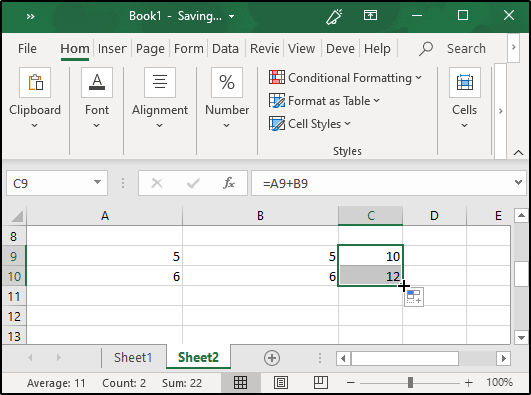Show more ribbon groups arrow
Screen dimensions: 531x395
tap(501, 111)
